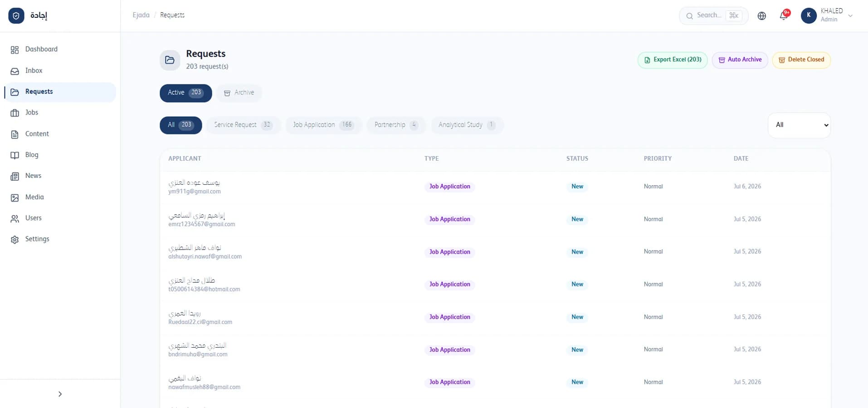Click the PRIORITY column header
Image resolution: width=868 pixels, height=408 pixels.
pos(658,158)
